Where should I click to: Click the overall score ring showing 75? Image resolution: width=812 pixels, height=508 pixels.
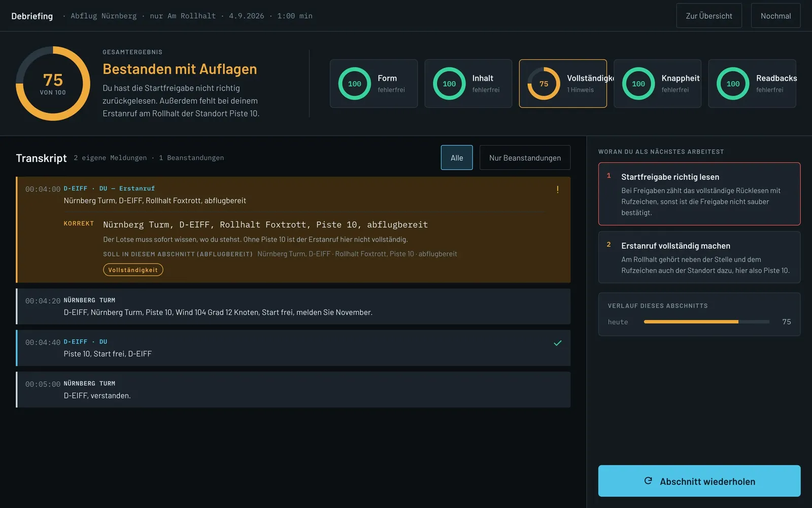(53, 84)
